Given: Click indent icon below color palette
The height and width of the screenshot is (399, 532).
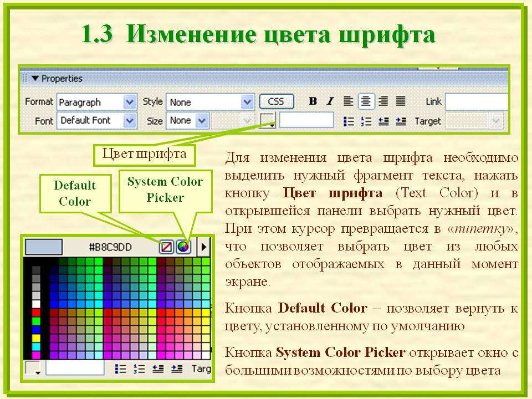Looking at the screenshot, I should 176,369.
